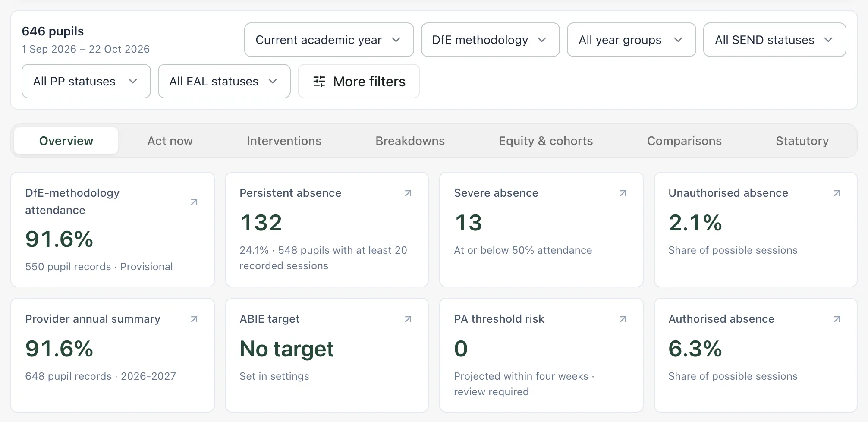Open Unauthorised absence card arrow icon
The height and width of the screenshot is (422, 868).
coord(837,193)
